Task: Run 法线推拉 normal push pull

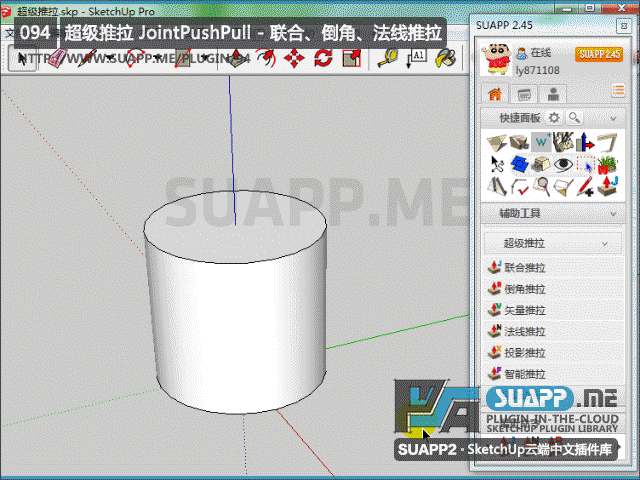Action: click(x=553, y=331)
